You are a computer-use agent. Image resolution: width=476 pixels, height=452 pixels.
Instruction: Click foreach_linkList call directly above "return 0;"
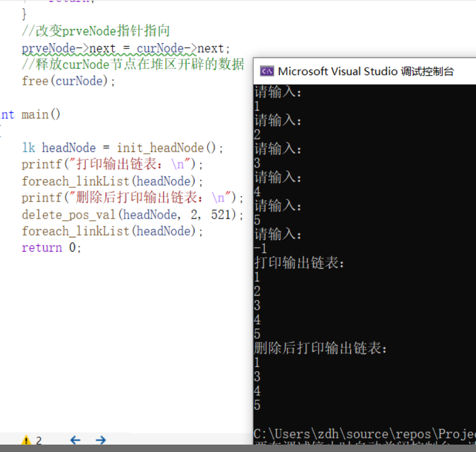point(113,231)
